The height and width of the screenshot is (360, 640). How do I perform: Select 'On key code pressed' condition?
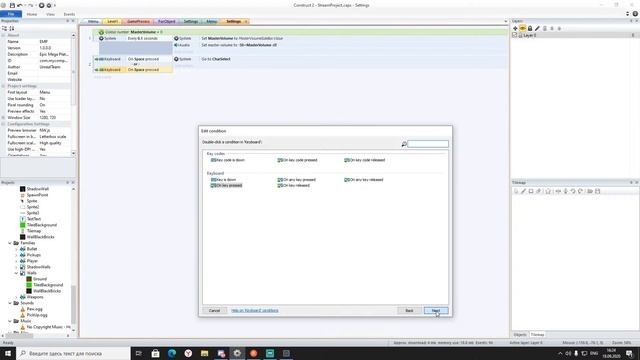coord(298,160)
